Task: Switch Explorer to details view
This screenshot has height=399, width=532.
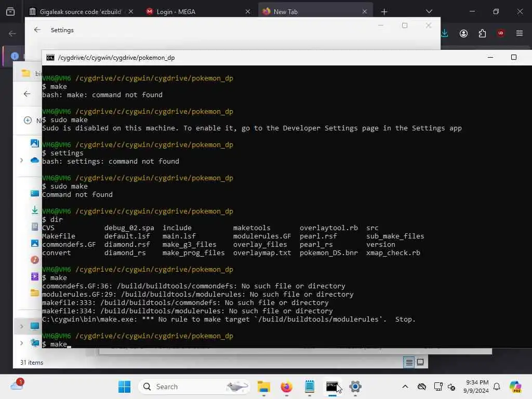Action: click(409, 363)
